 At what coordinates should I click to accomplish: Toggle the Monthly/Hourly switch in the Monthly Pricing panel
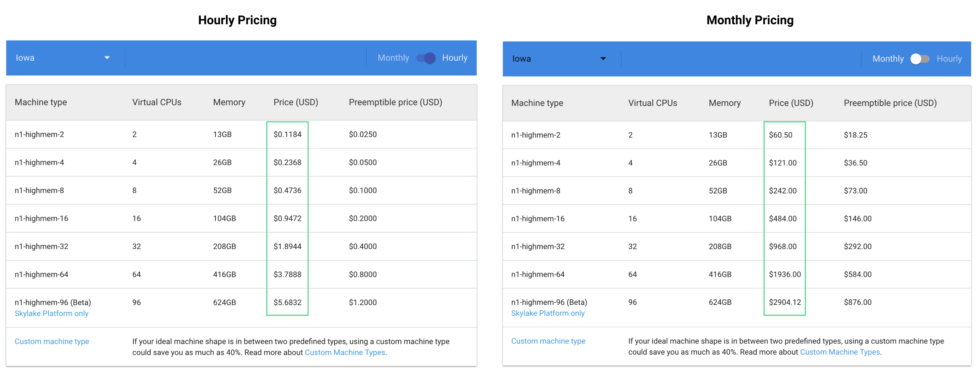point(920,59)
